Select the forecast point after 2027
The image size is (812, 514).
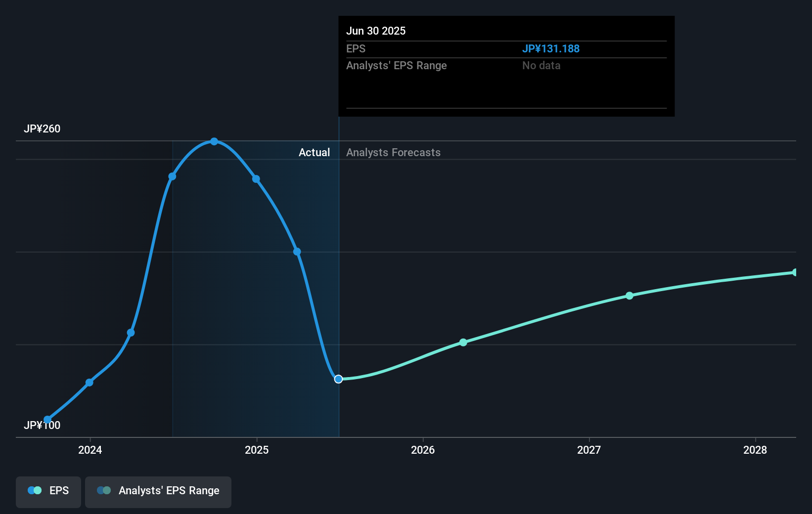coord(630,296)
